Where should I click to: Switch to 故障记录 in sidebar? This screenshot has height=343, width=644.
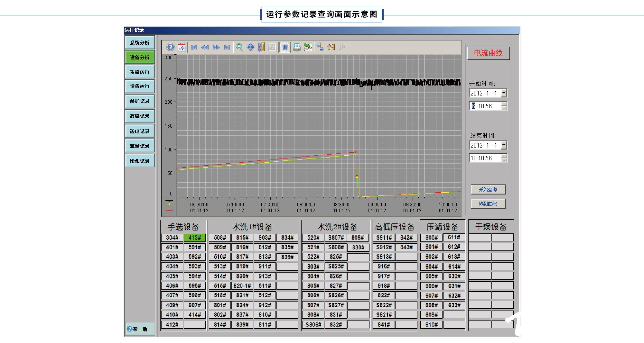point(140,116)
